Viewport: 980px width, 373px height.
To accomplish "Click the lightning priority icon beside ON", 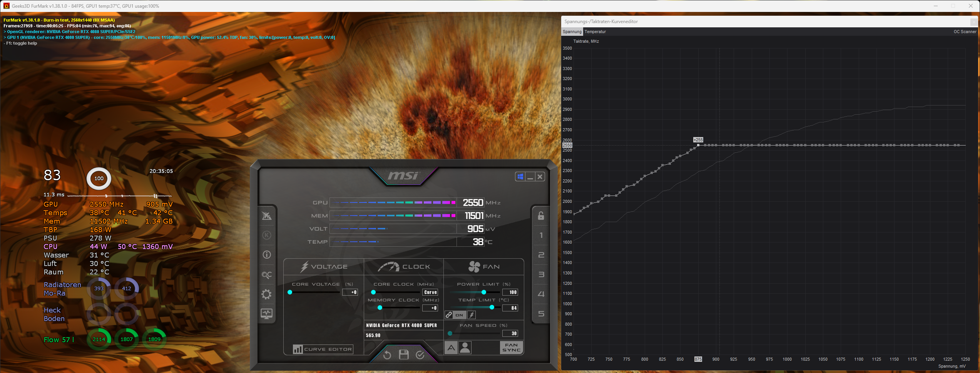I will (472, 315).
